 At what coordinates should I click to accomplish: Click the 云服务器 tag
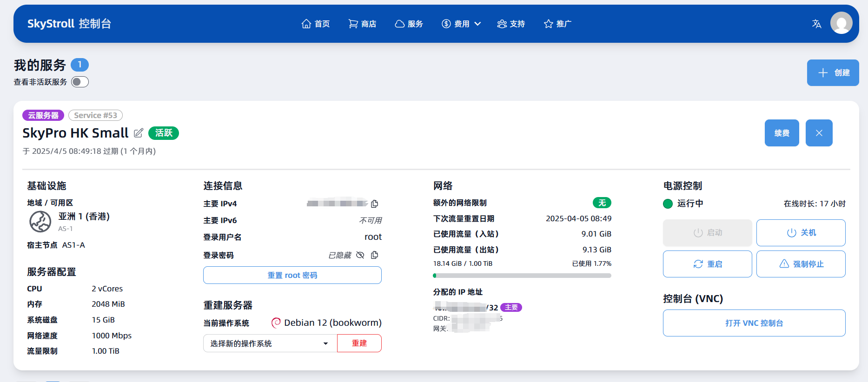coord(43,115)
